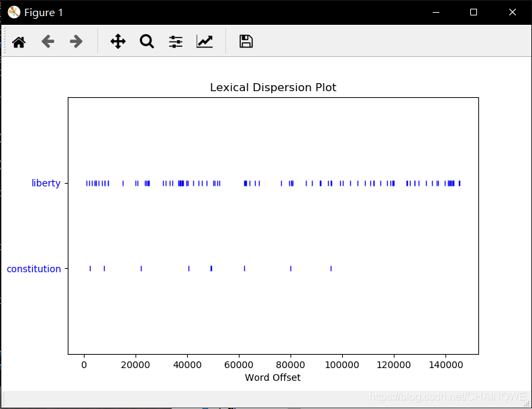The height and width of the screenshot is (409, 532).
Task: Click the liberty marker near 76000
Action: point(281,184)
